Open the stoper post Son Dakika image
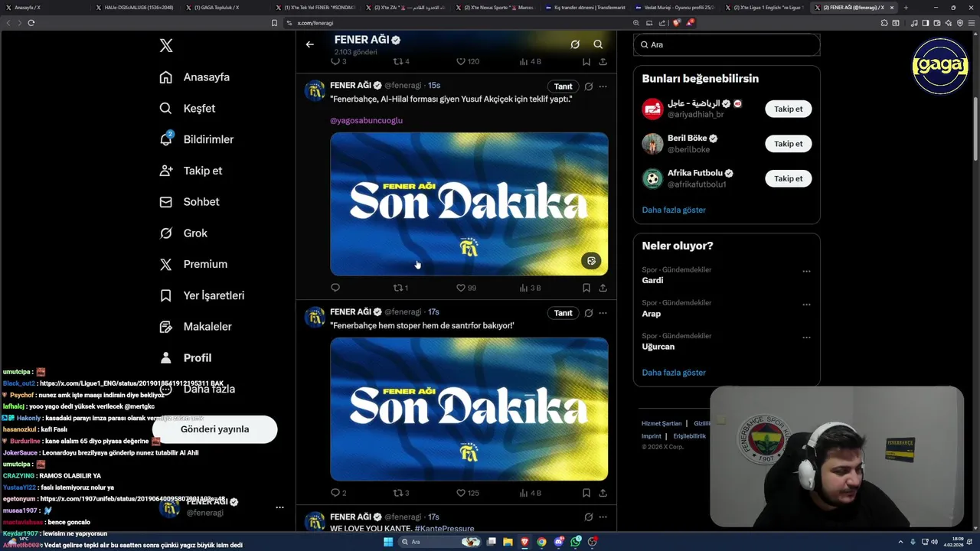This screenshot has width=980, height=551. pyautogui.click(x=469, y=409)
